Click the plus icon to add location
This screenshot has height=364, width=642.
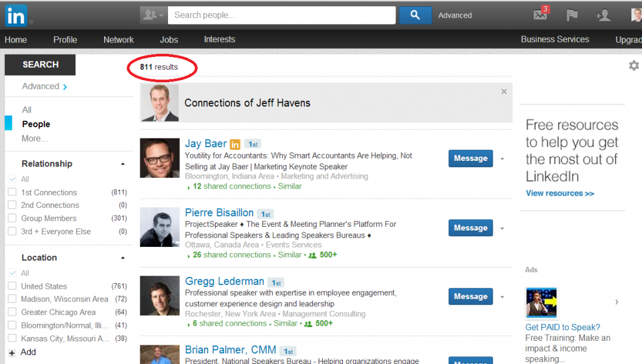click(12, 353)
